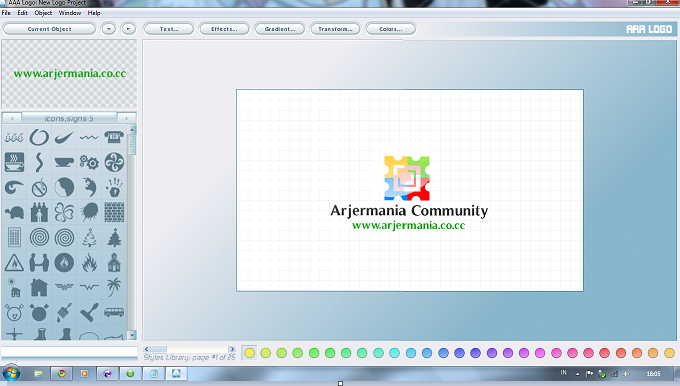Pick the bus icon
Viewport: 680px width, 386px height.
click(x=114, y=312)
